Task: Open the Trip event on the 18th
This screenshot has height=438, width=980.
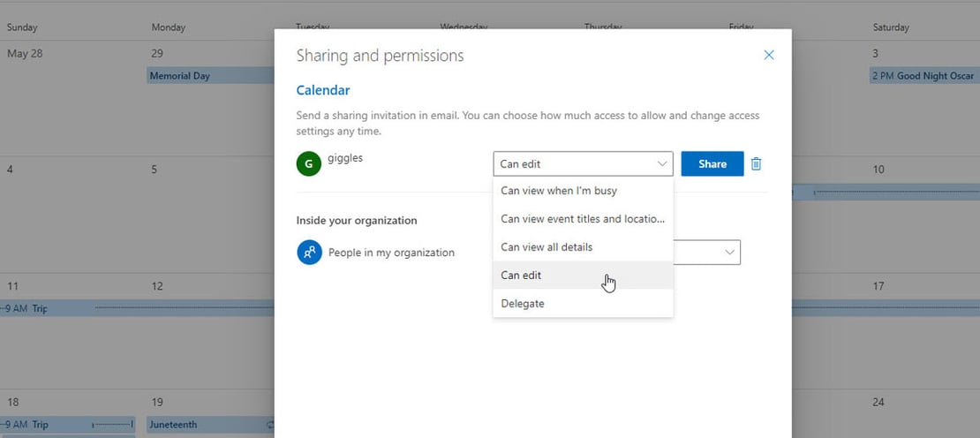Action: (x=40, y=425)
